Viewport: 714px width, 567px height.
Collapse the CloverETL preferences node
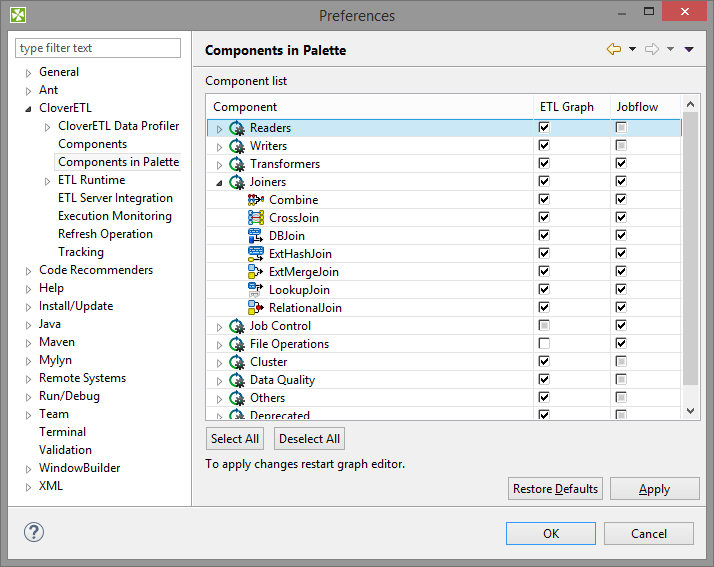[x=28, y=108]
